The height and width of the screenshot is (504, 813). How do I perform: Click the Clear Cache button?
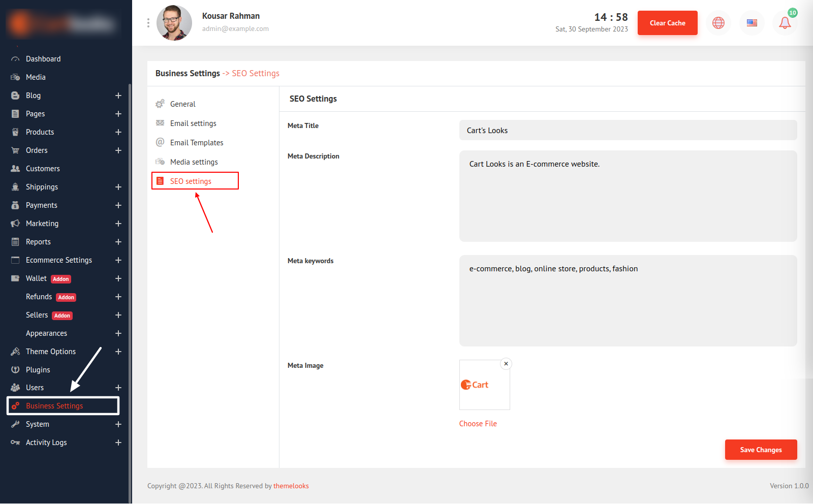pyautogui.click(x=667, y=23)
